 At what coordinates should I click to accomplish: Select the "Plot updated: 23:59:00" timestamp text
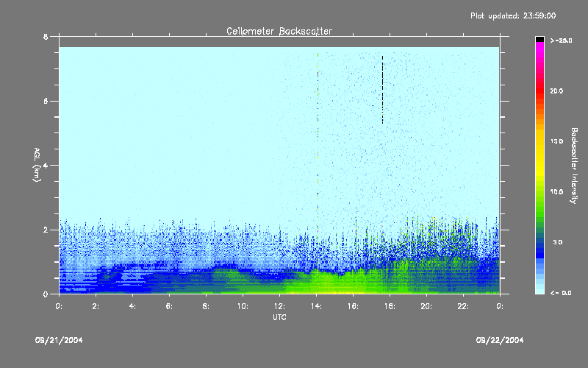(513, 15)
